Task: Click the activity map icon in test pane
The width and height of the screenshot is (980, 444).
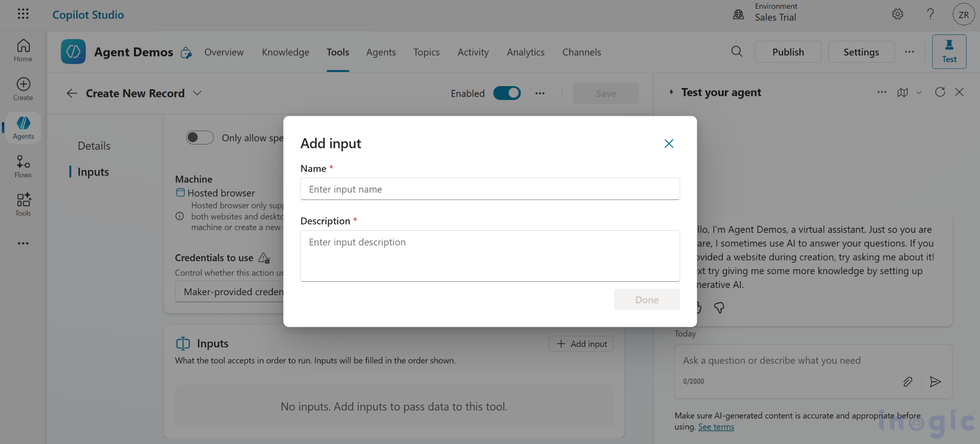Action: [x=902, y=92]
